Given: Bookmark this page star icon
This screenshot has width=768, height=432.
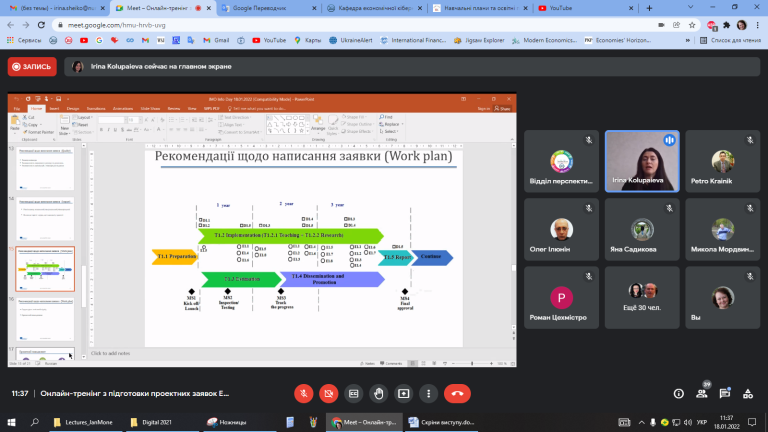Looking at the screenshot, I should point(692,25).
